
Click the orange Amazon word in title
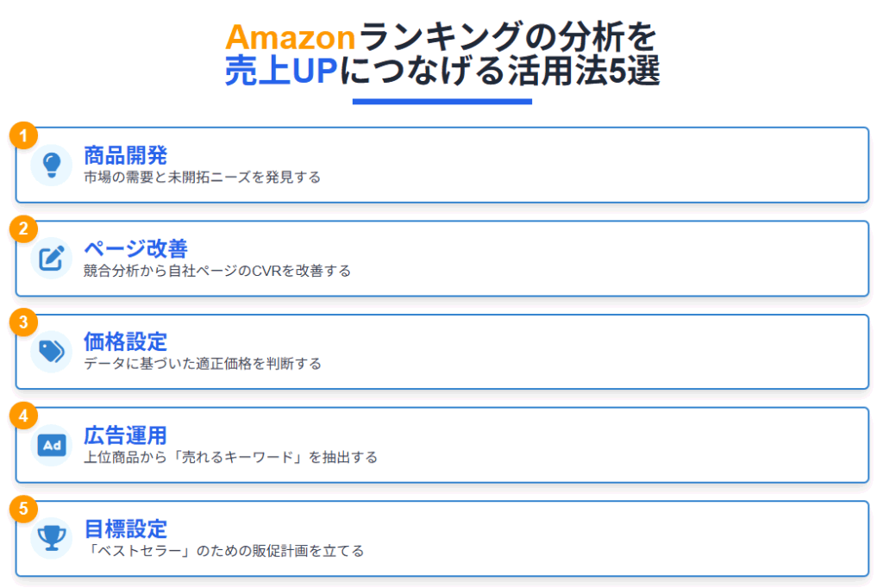tap(290, 37)
